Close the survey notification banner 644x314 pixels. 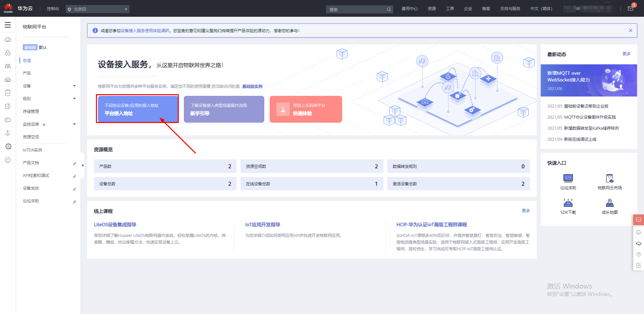(x=630, y=30)
